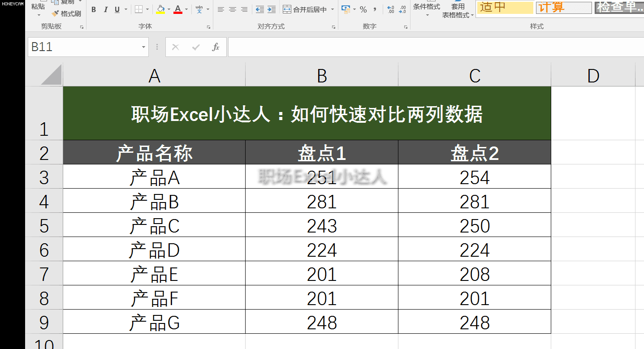
Task: Confirm formula entry checkmark icon
Action: pyautogui.click(x=195, y=47)
